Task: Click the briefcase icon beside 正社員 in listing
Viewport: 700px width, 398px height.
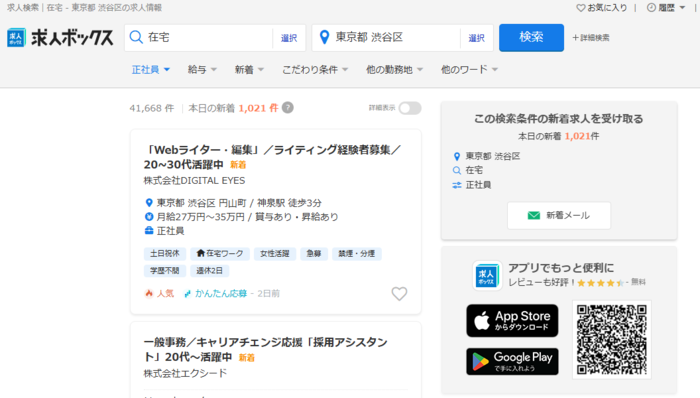Action: pos(149,231)
